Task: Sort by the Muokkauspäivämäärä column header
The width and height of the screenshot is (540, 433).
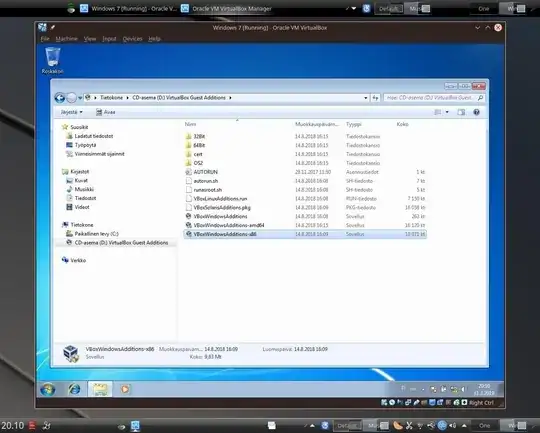Action: [x=316, y=124]
